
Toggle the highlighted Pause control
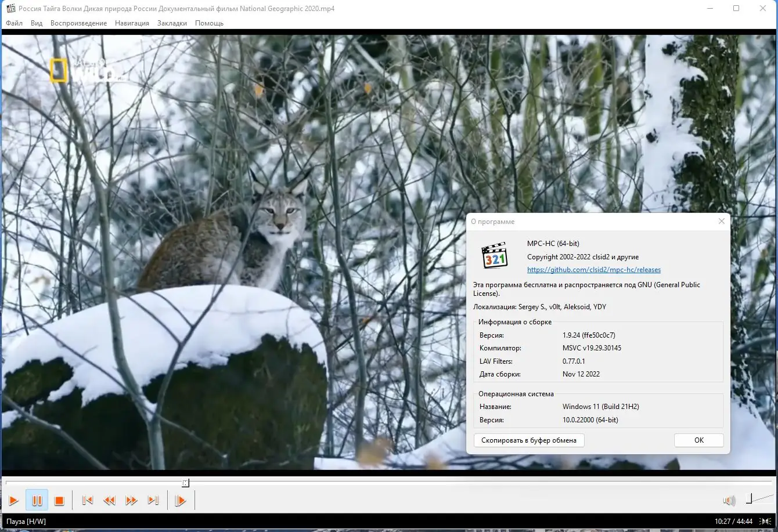(x=37, y=500)
